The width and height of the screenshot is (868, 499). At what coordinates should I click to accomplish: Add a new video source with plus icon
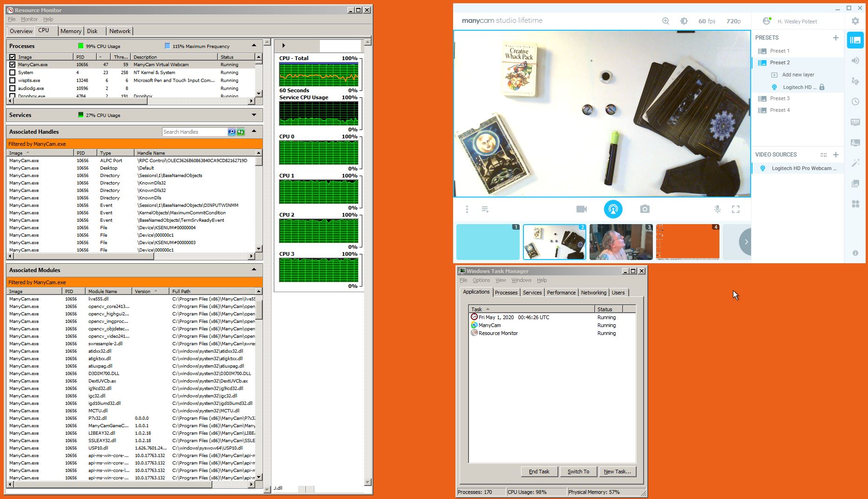pos(836,155)
